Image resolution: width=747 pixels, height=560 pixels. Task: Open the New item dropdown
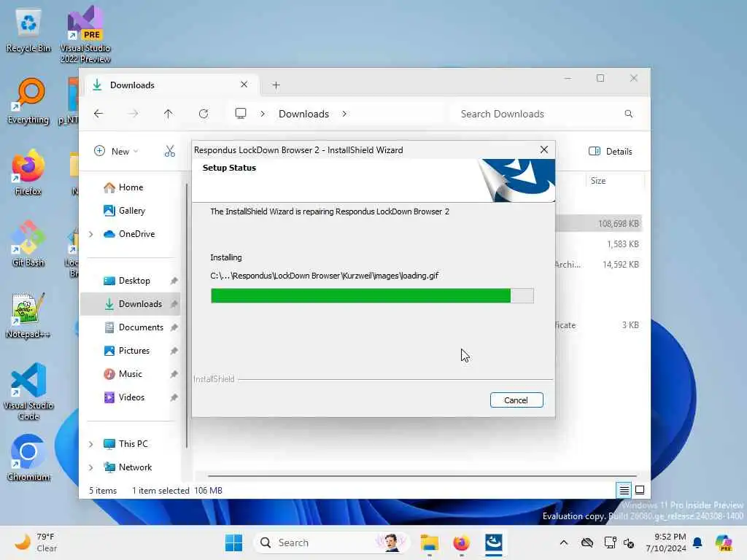coord(117,152)
